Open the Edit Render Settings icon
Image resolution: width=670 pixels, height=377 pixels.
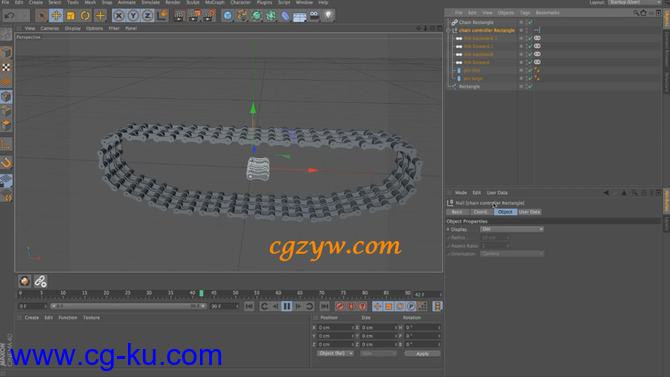pos(209,16)
